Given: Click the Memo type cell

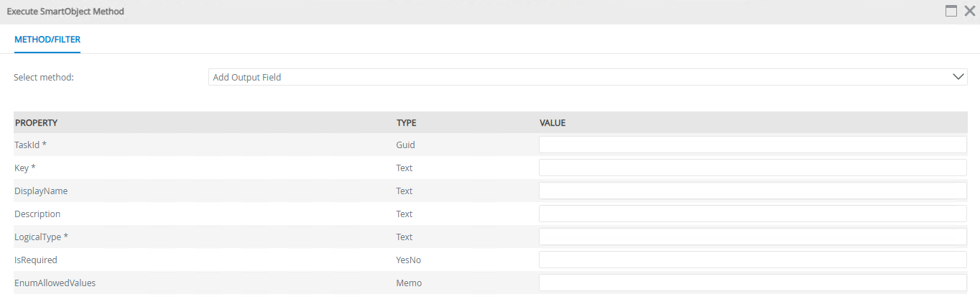Looking at the screenshot, I should (x=409, y=283).
